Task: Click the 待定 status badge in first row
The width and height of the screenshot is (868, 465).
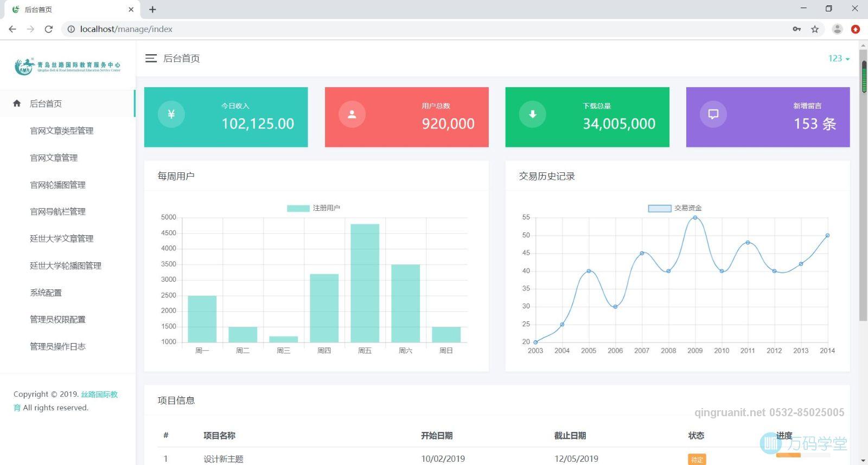Action: [x=697, y=460]
